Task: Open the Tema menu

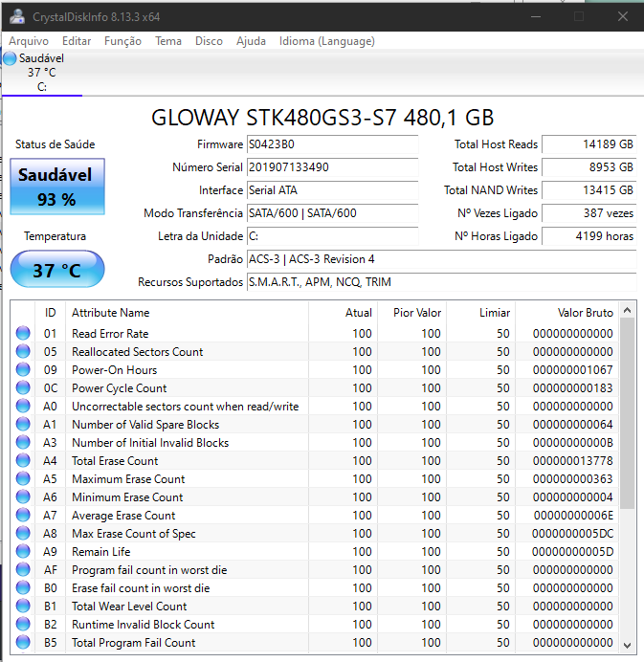Action: [168, 41]
